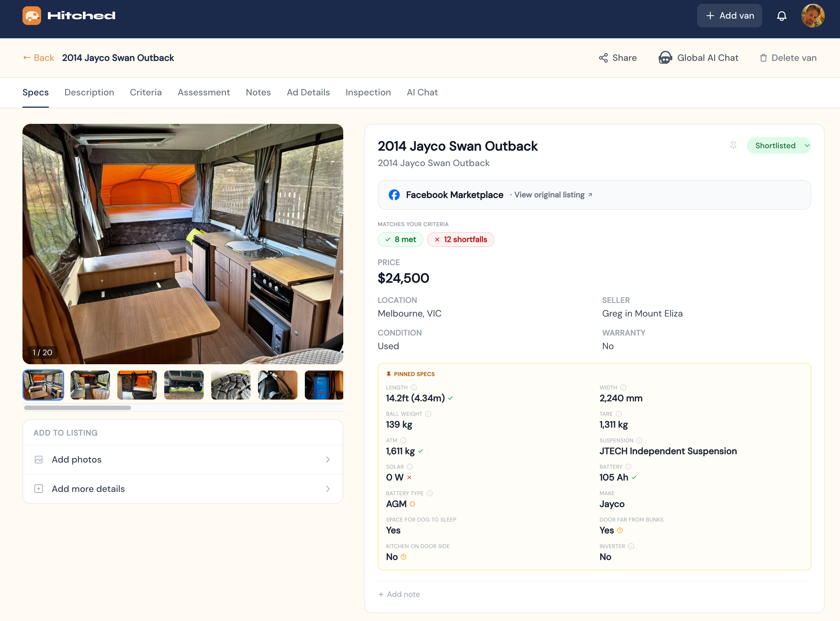Click the Add more details plus icon
This screenshot has width=840, height=621.
coord(39,489)
